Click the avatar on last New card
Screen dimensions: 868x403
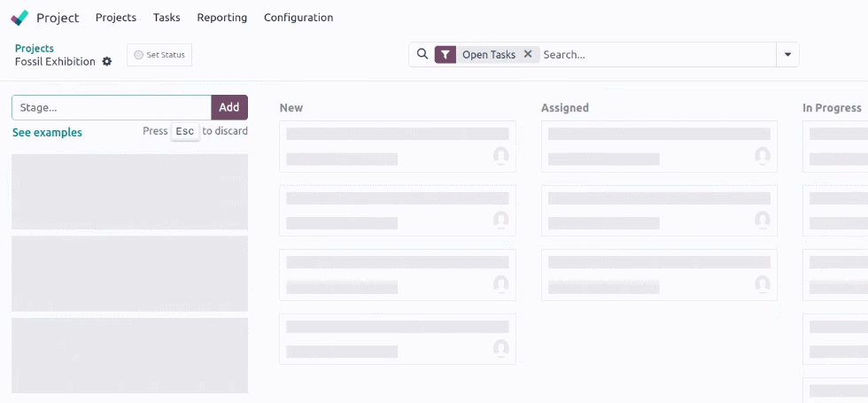(x=501, y=348)
